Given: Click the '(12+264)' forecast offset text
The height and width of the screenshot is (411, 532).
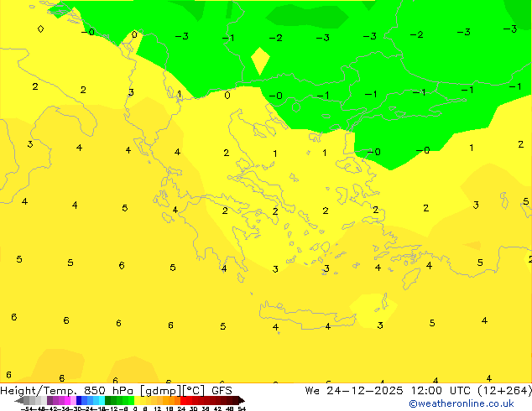Looking at the screenshot, I should [504, 391].
